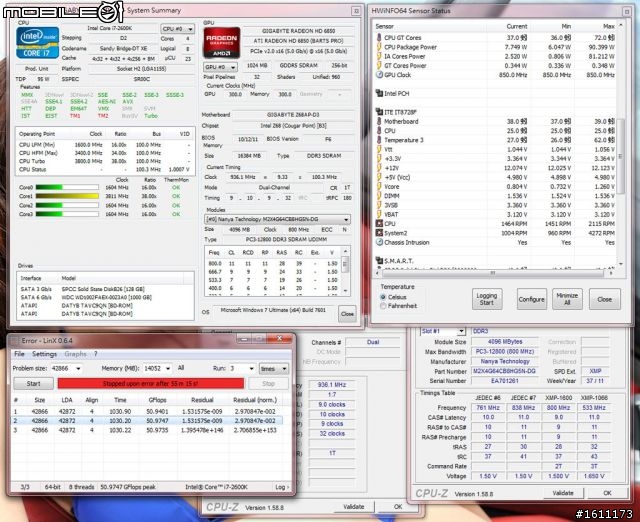The image size is (640, 522).
Task: Open the ? help menu in LinX
Action: point(96,354)
